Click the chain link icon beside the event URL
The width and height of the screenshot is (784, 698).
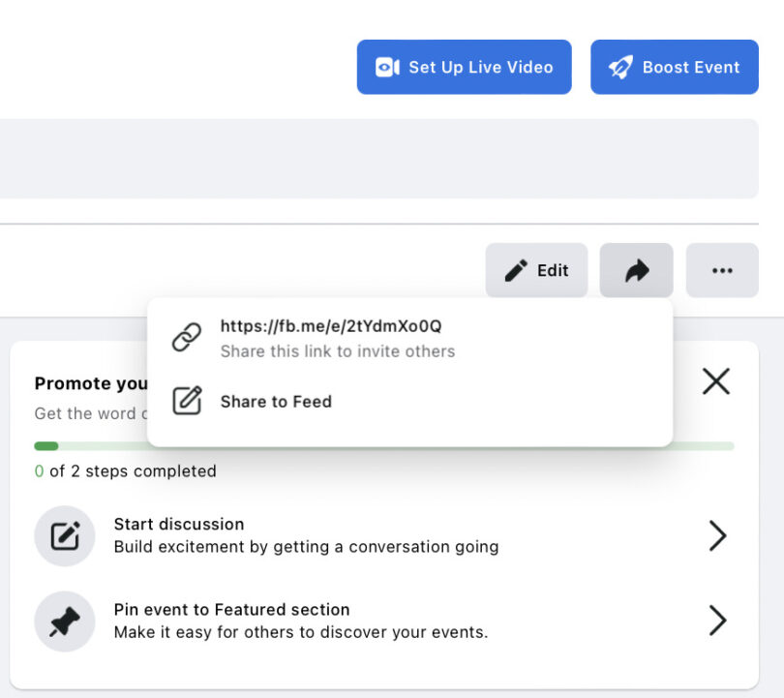pos(185,337)
